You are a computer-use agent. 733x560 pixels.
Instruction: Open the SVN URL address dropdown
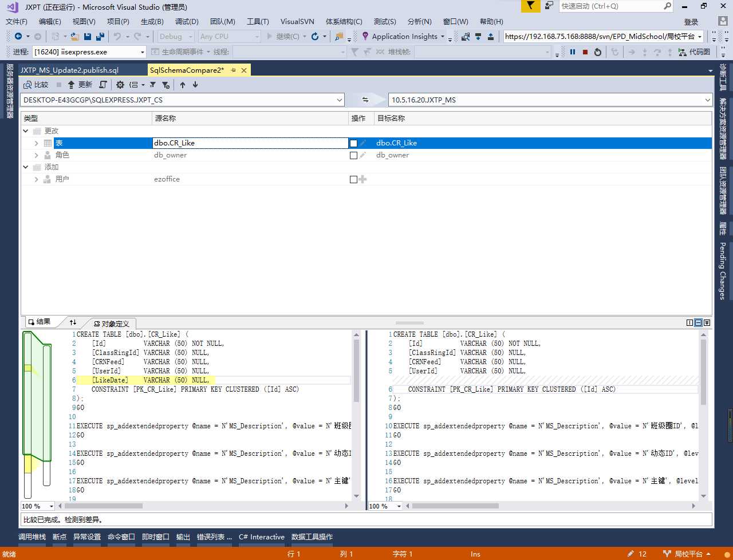coord(700,36)
